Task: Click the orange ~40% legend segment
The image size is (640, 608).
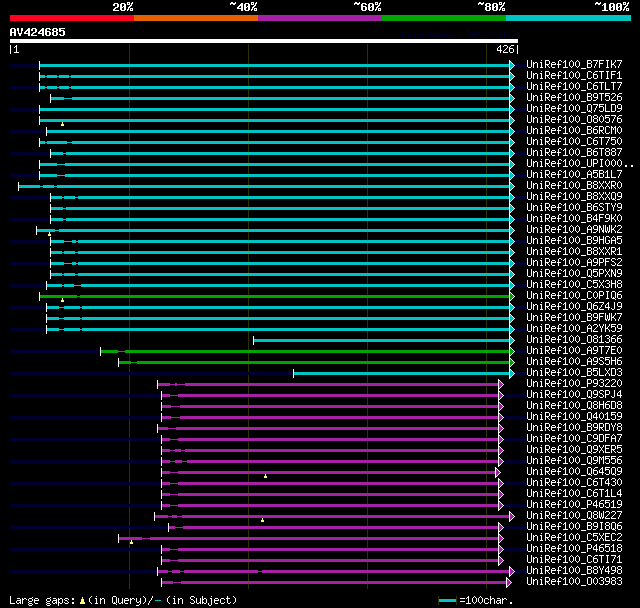Action: (196, 18)
